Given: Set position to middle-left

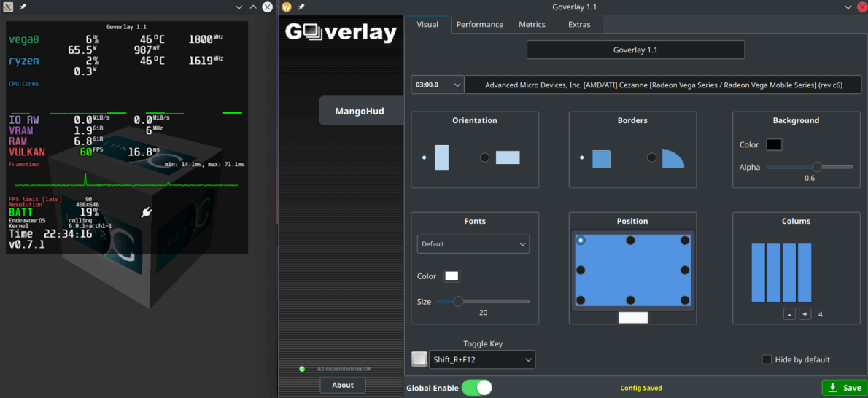Looking at the screenshot, I should pyautogui.click(x=581, y=270).
